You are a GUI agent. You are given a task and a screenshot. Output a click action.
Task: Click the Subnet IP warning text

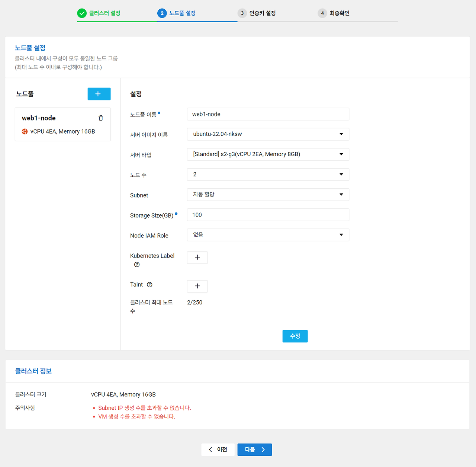pyautogui.click(x=144, y=408)
